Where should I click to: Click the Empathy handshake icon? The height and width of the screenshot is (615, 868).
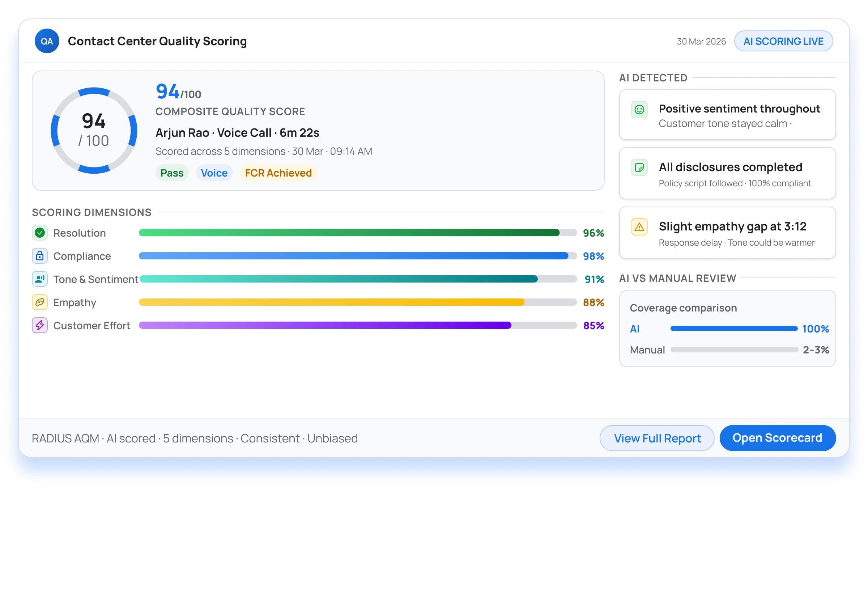coord(40,302)
